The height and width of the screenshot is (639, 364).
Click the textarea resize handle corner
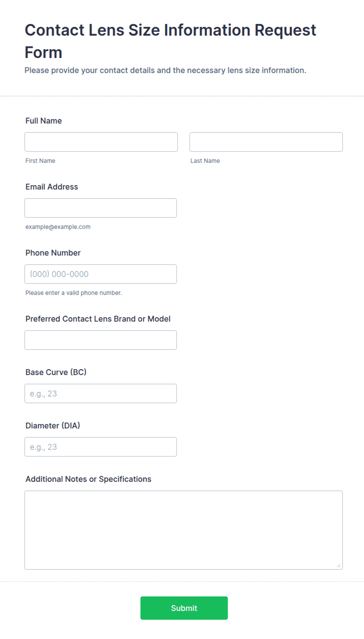pyautogui.click(x=339, y=565)
